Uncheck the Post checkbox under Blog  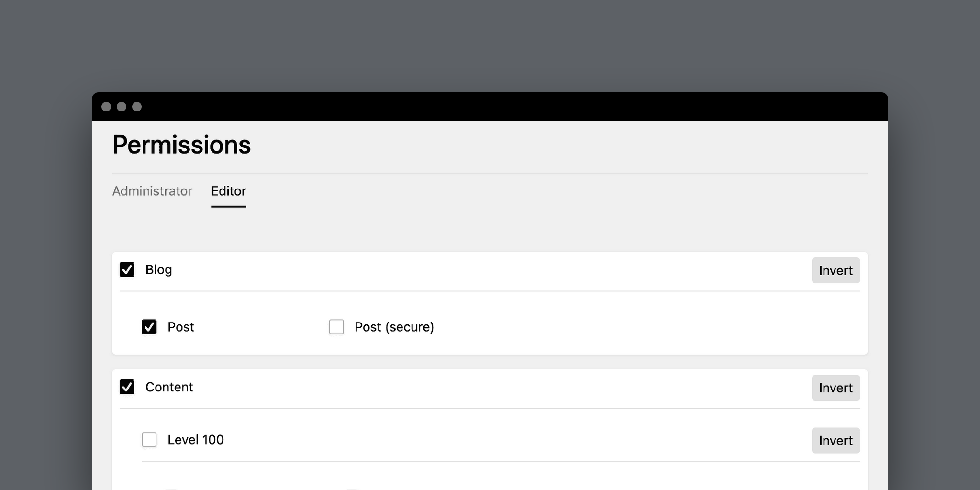coord(149,327)
